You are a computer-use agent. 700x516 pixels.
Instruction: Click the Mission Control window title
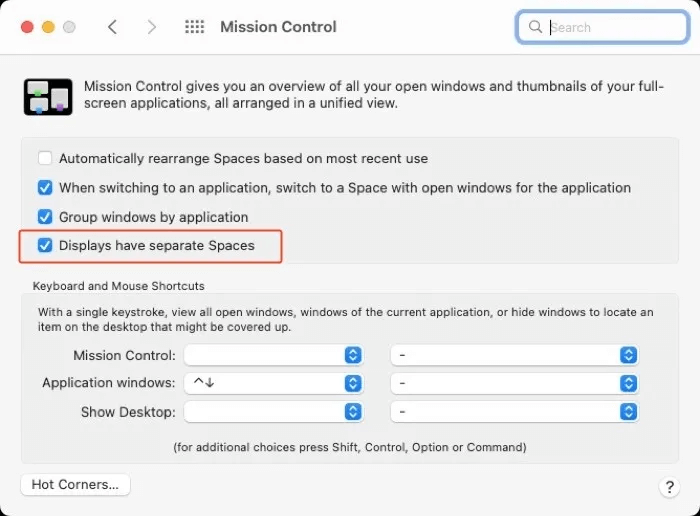click(278, 27)
